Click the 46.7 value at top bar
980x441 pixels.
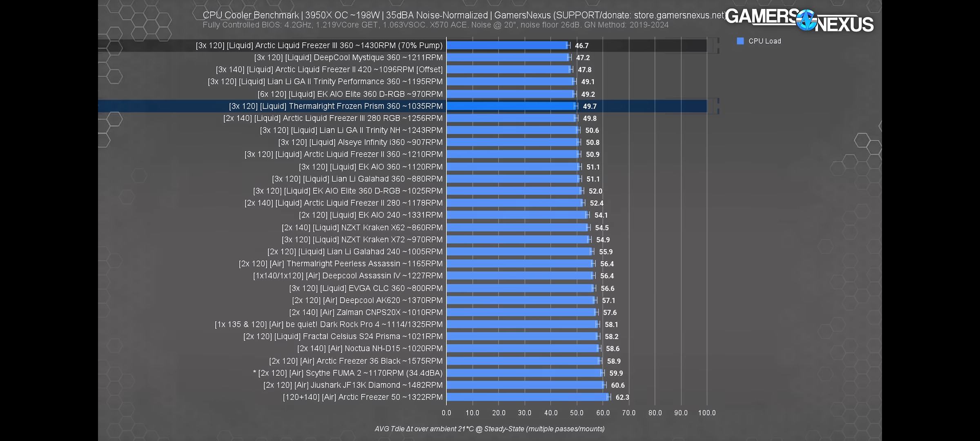582,46
